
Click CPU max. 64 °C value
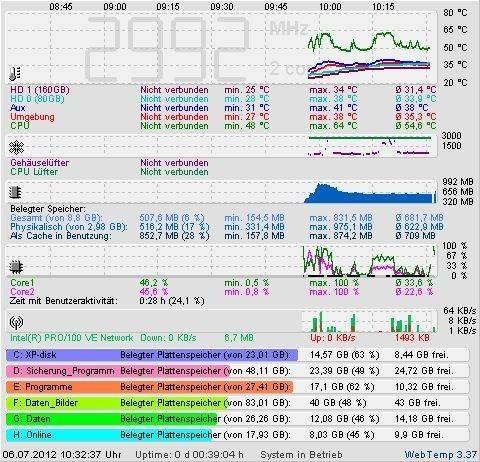(x=333, y=126)
